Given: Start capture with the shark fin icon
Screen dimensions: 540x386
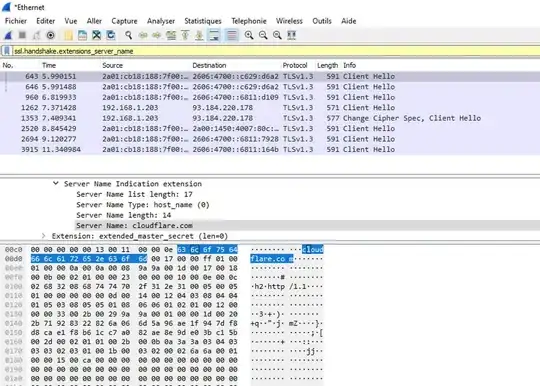Looking at the screenshot, I should point(8,35).
